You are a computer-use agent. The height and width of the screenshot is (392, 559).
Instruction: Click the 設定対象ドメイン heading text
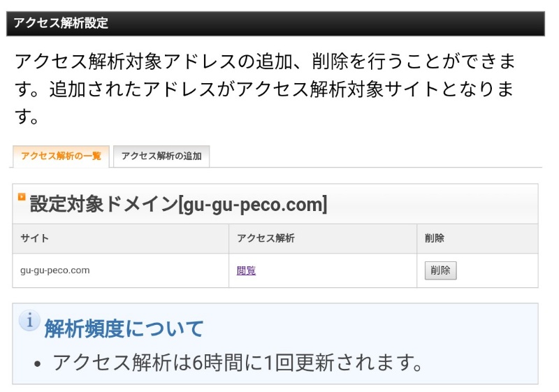pos(103,205)
